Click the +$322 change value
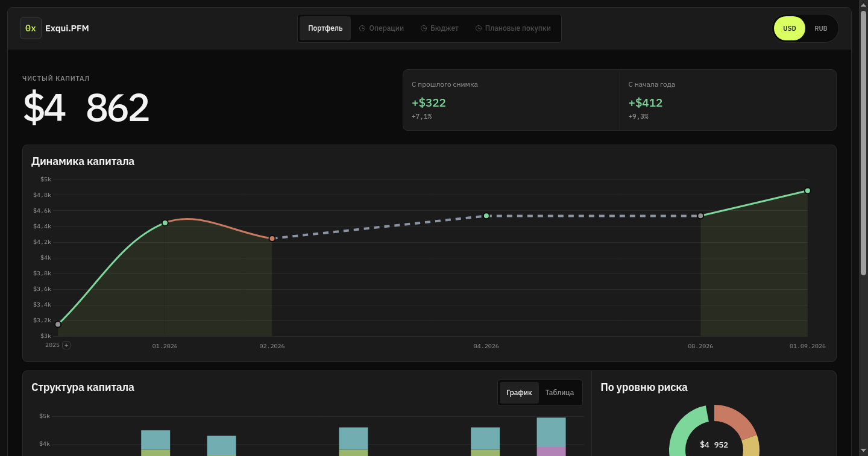The height and width of the screenshot is (456, 868). pyautogui.click(x=429, y=102)
